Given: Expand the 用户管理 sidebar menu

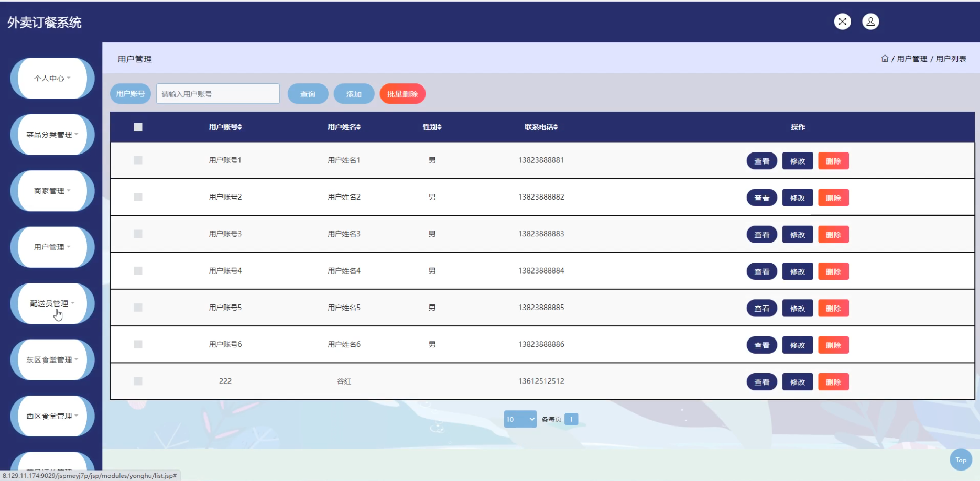Looking at the screenshot, I should pyautogui.click(x=52, y=247).
